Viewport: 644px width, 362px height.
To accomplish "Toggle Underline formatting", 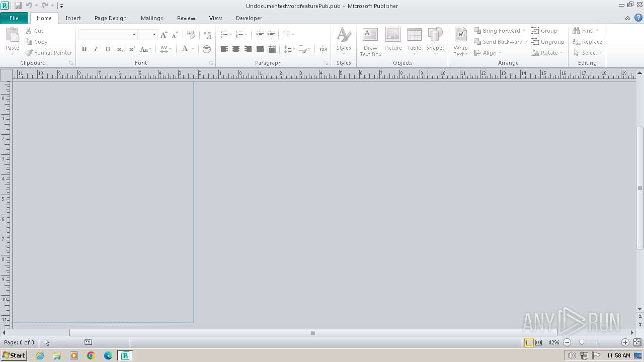I will [108, 49].
